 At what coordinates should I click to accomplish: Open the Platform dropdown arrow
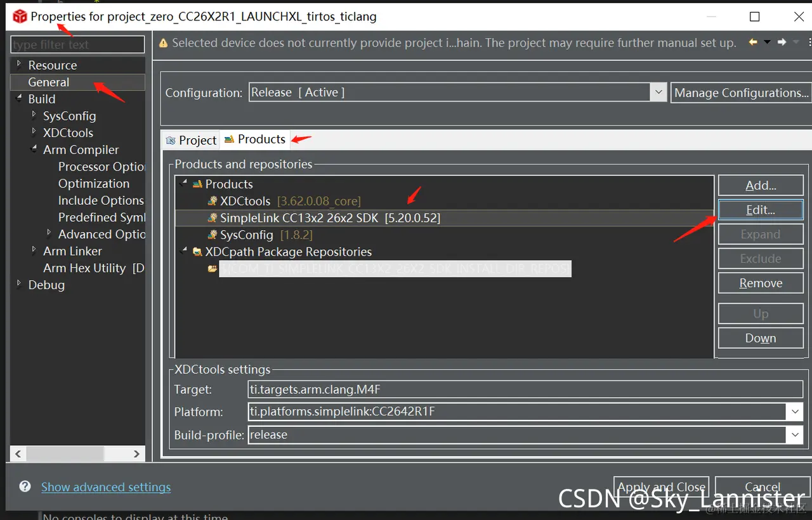[x=795, y=412]
